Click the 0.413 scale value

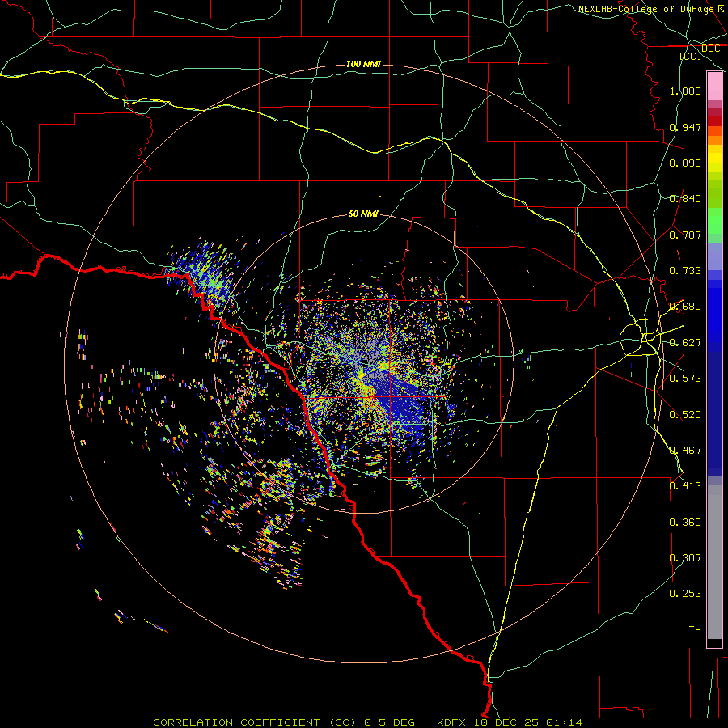tap(685, 486)
